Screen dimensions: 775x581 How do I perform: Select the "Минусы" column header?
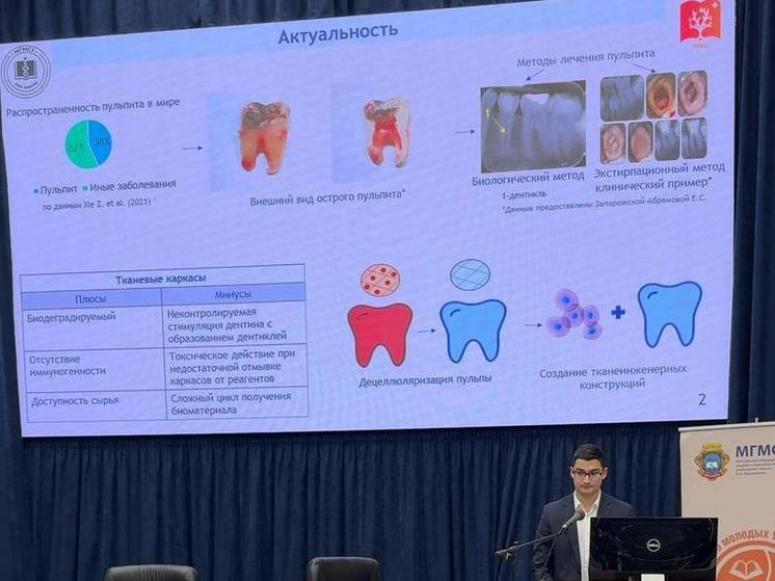point(233,295)
